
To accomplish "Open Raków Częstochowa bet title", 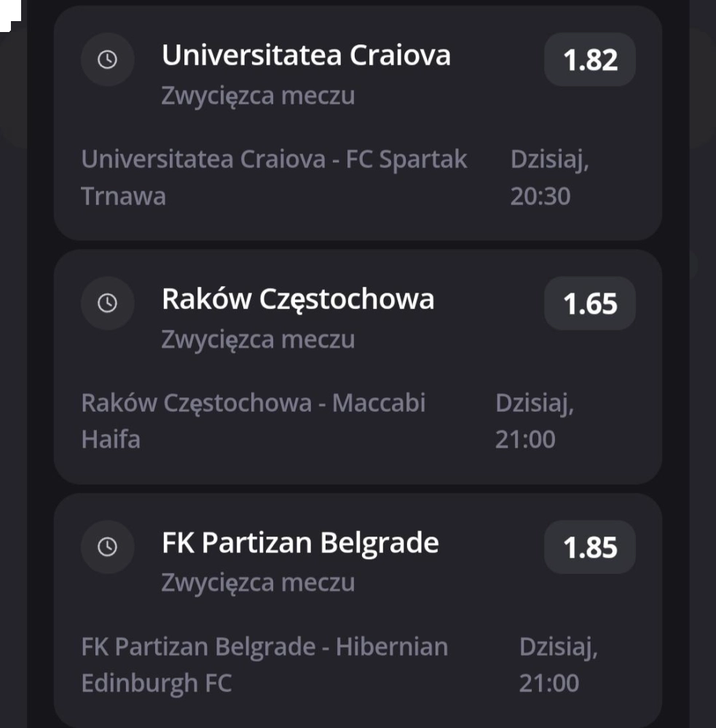I will click(298, 299).
